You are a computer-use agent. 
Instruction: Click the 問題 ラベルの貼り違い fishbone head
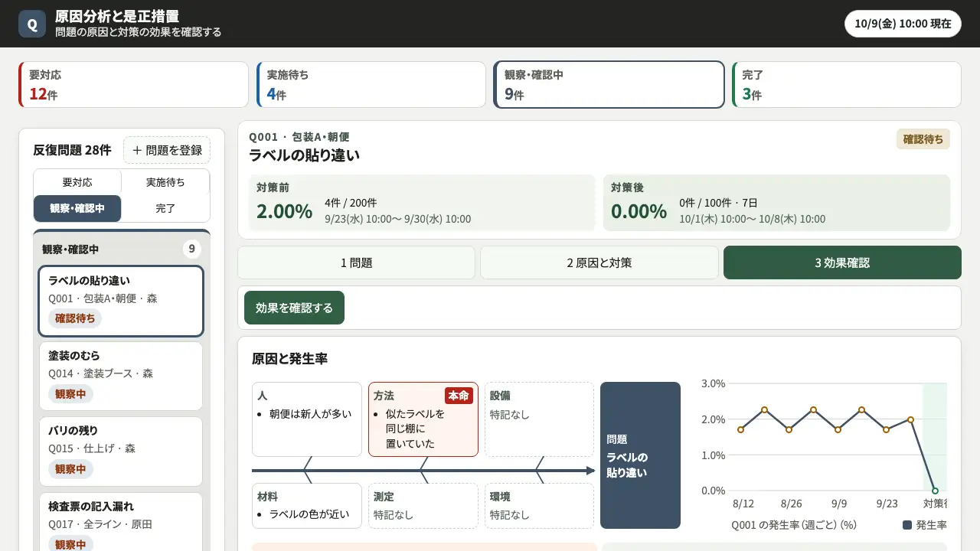(x=640, y=455)
